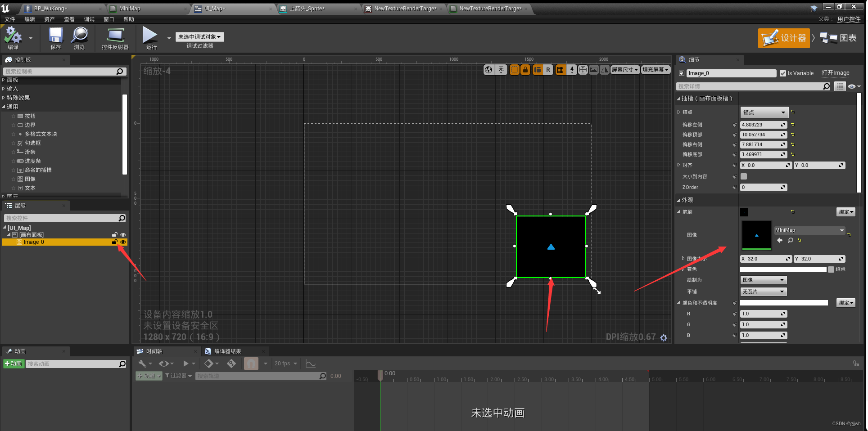
Task: Click browse-to-asset magnifier under MiniMap
Action: click(x=790, y=241)
